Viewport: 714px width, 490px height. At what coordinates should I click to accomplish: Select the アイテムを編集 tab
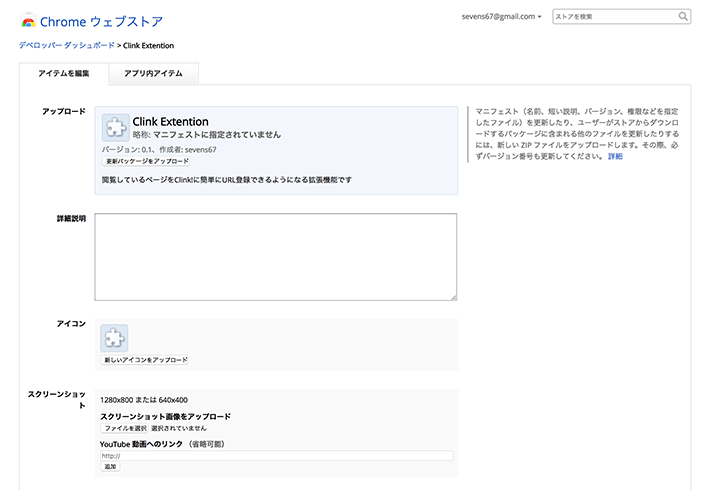click(x=64, y=73)
